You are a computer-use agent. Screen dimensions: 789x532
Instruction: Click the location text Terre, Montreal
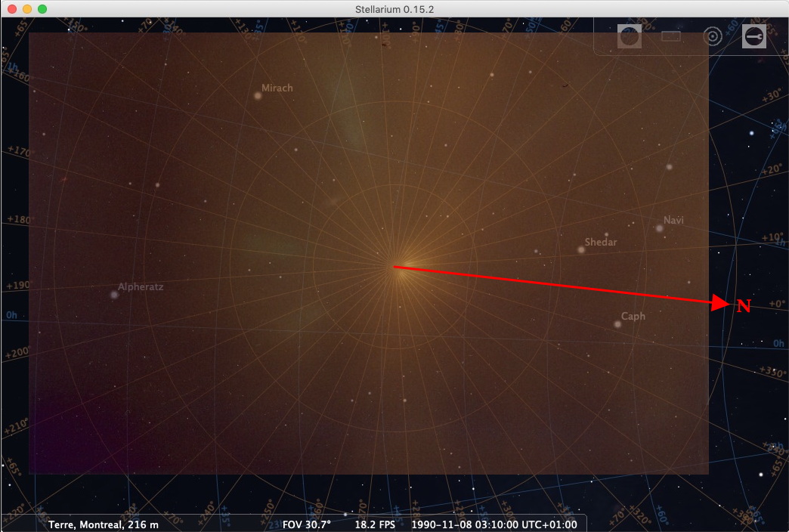click(x=104, y=524)
